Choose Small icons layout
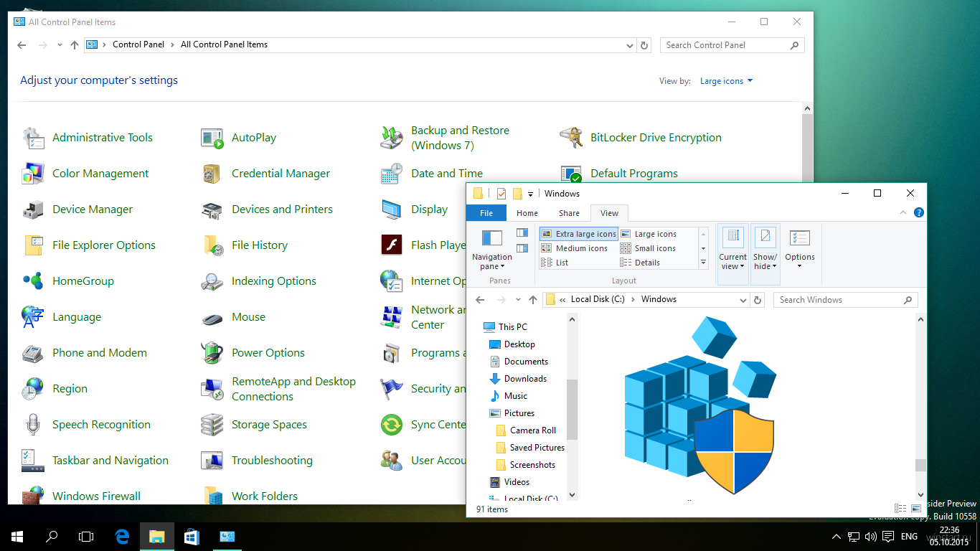This screenshot has height=551, width=980. click(649, 248)
